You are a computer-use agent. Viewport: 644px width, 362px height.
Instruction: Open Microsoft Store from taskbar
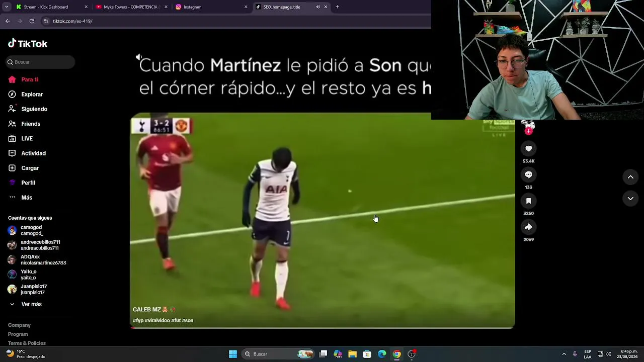[367, 354]
